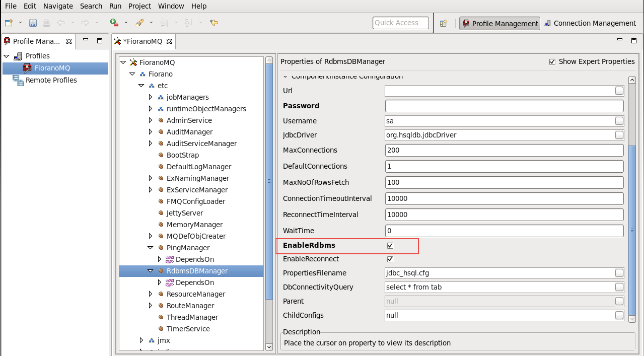Maximize the FioranoMQ editor area
The height and width of the screenshot is (356, 644).
coord(633,41)
